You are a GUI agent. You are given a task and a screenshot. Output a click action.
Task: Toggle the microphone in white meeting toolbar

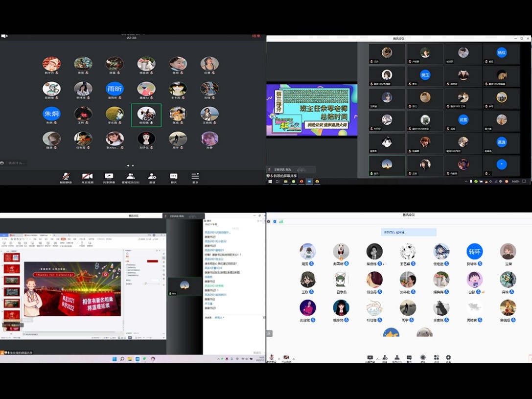click(x=272, y=358)
